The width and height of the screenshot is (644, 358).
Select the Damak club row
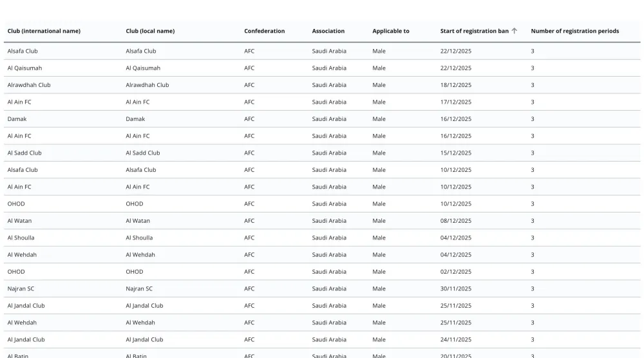[17, 119]
